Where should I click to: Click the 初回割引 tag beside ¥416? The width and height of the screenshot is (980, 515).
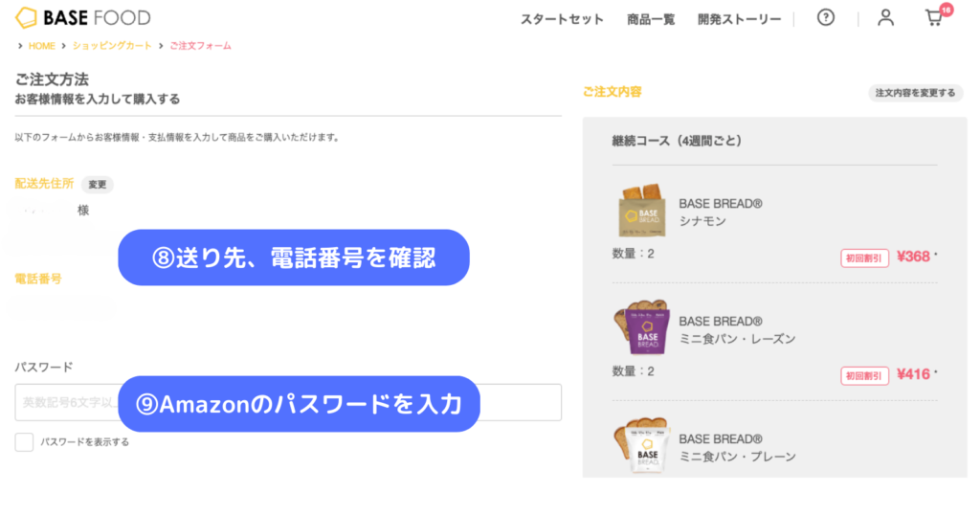click(x=864, y=375)
